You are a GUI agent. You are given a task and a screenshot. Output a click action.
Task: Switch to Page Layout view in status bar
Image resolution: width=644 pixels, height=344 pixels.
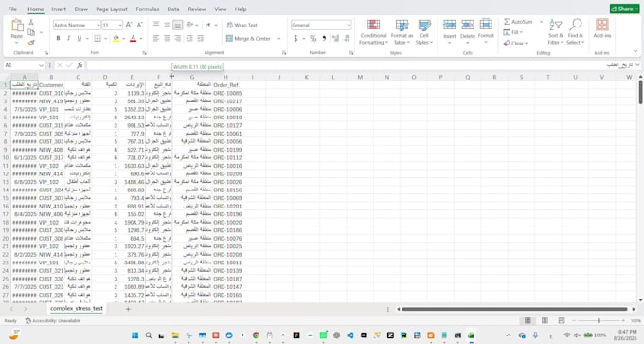545,320
